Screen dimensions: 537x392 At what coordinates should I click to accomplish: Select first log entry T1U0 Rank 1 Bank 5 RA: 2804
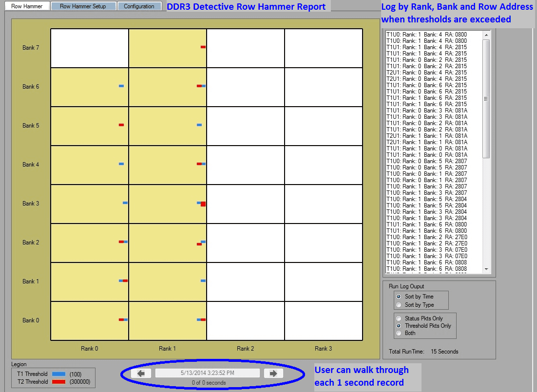click(x=426, y=199)
